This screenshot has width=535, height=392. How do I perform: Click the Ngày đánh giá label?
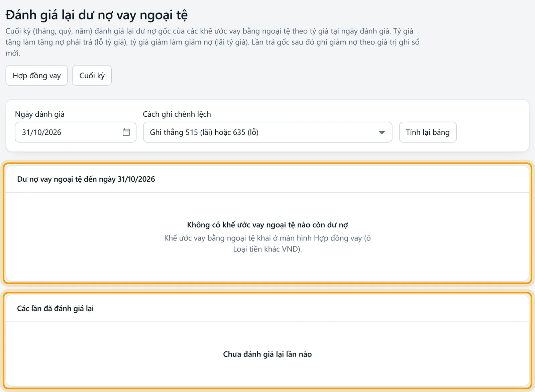(40, 114)
